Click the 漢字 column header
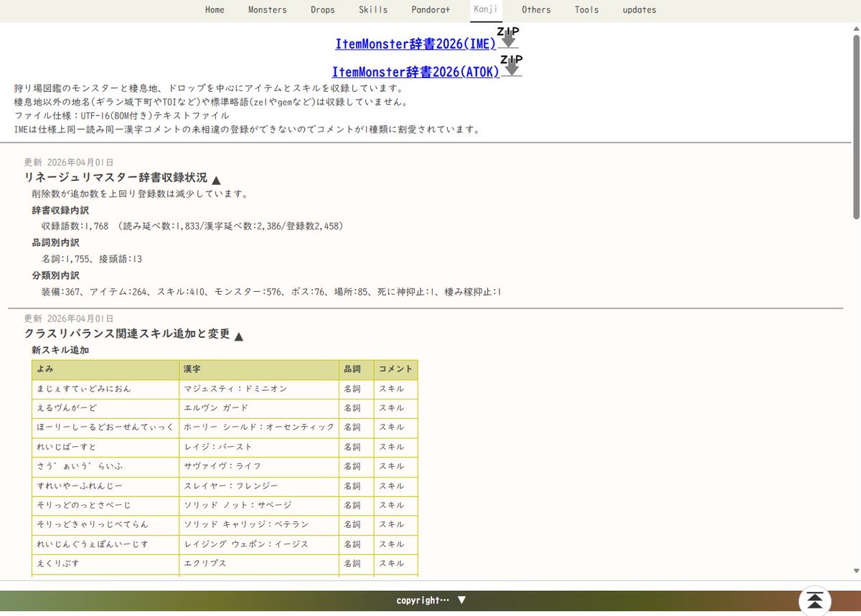This screenshot has height=616, width=861. click(259, 369)
